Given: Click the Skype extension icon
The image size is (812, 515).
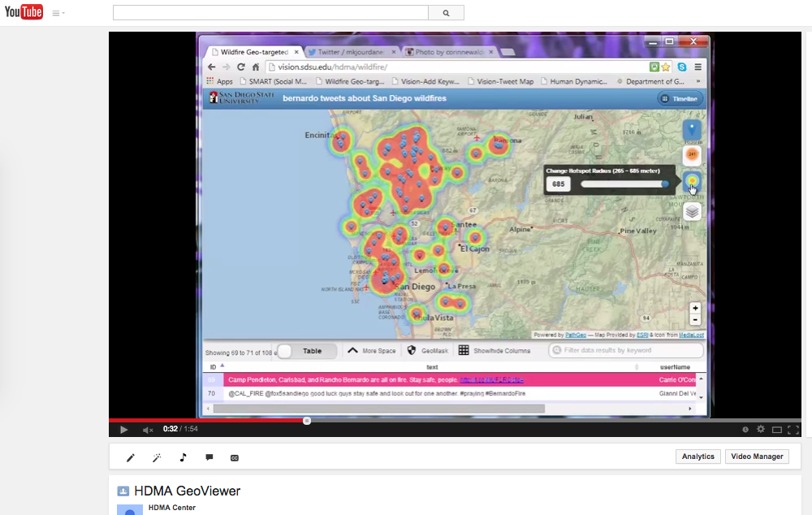Looking at the screenshot, I should [682, 67].
